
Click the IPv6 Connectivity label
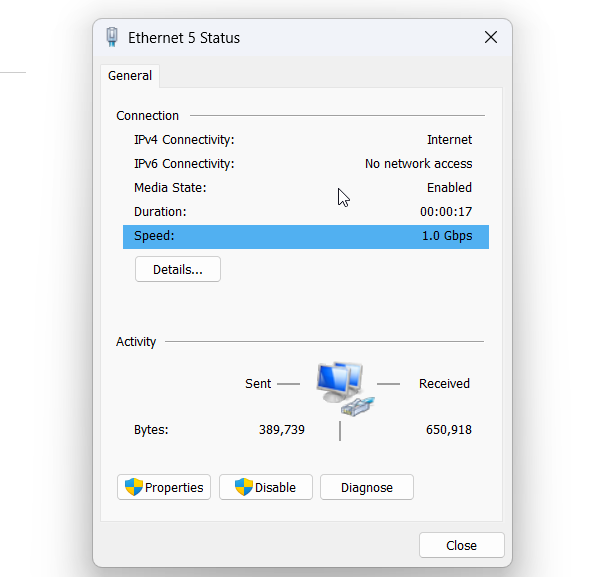[x=184, y=164]
